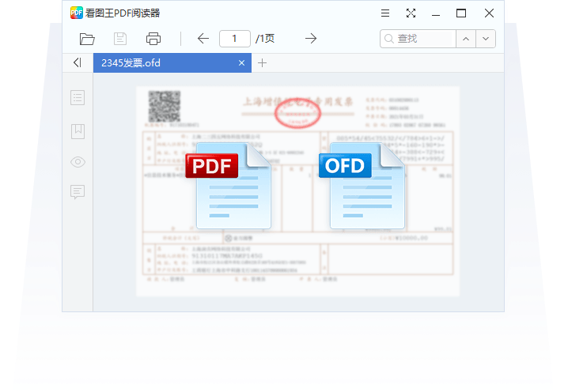Click the page number input box
568x392 pixels.
click(x=235, y=39)
